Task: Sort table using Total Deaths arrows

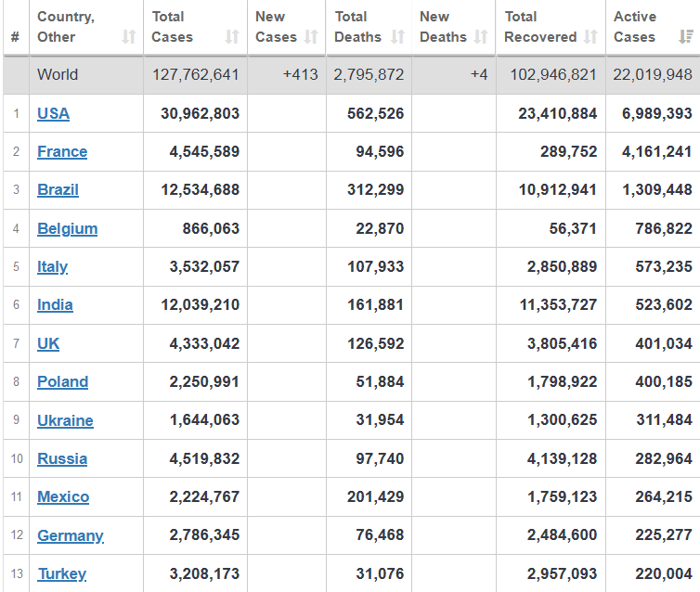Action: click(x=397, y=37)
